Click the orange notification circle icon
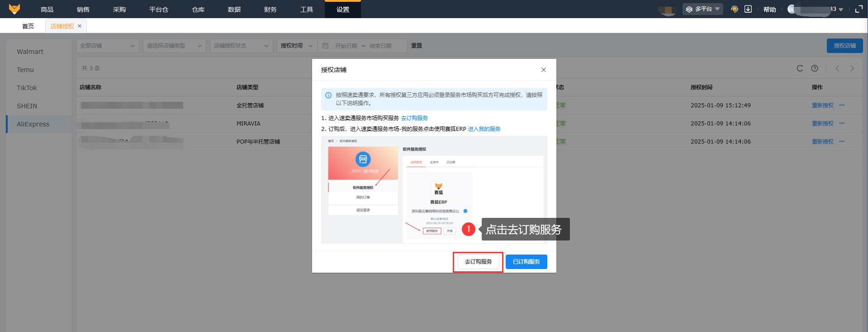This screenshot has width=868, height=332. point(735,9)
